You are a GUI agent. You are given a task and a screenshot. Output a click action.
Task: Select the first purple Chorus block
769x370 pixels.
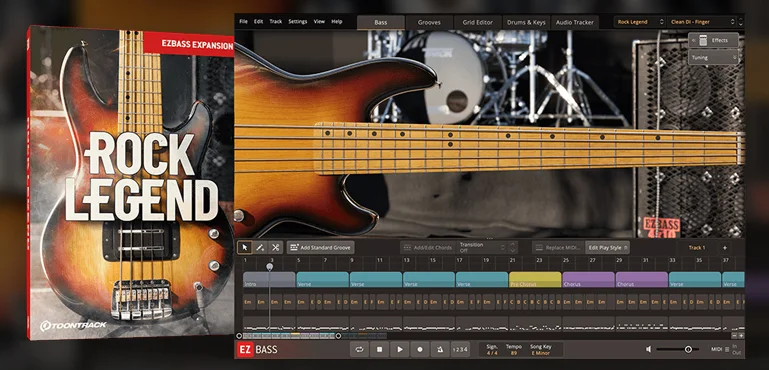pyautogui.click(x=589, y=280)
